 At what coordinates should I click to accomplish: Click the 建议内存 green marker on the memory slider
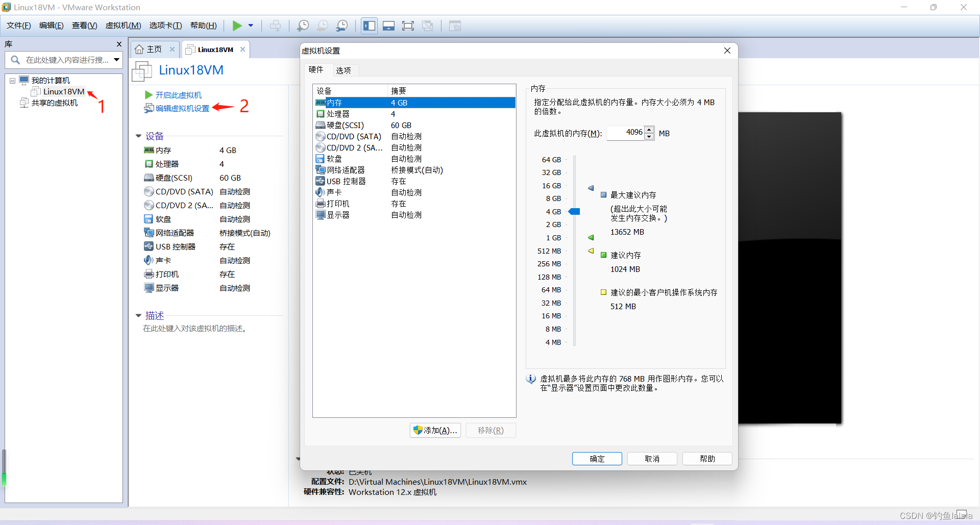click(x=591, y=237)
